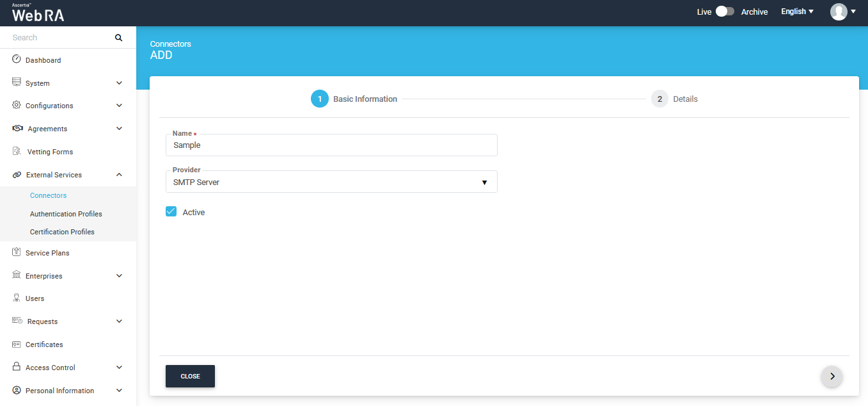The height and width of the screenshot is (406, 868).
Task: Click the Vetting Forms icon
Action: [x=17, y=152]
